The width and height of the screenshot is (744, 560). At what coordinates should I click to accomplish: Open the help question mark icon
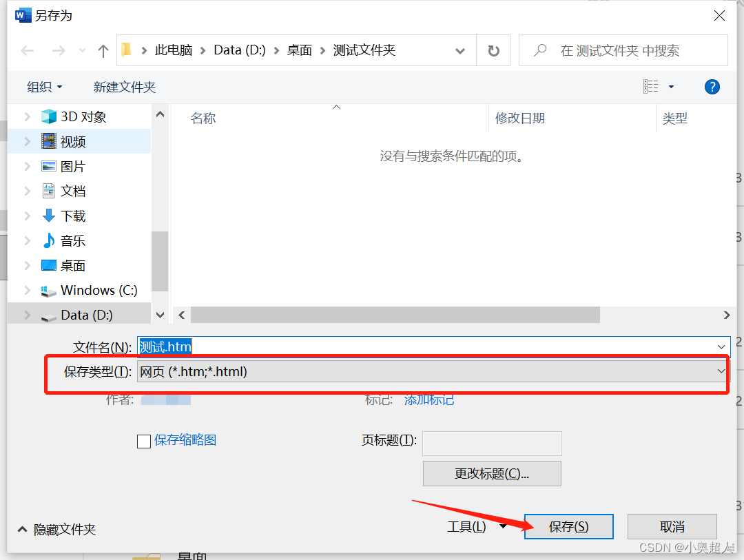(712, 87)
